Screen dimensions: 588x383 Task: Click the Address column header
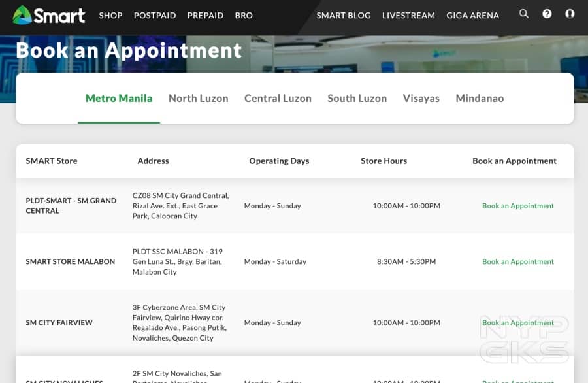(153, 161)
